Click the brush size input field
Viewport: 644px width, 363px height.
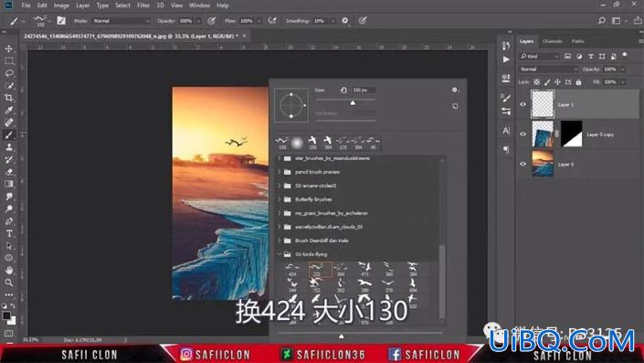click(364, 90)
